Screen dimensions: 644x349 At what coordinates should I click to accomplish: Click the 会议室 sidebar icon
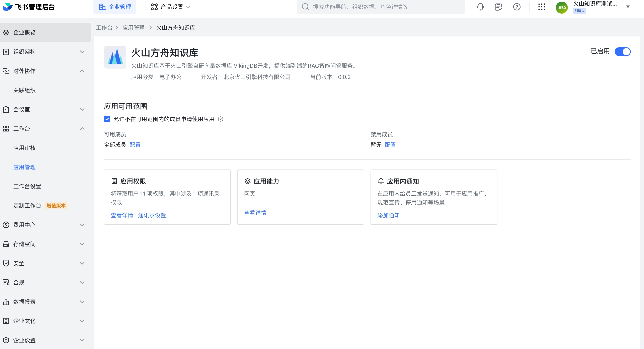pyautogui.click(x=6, y=109)
